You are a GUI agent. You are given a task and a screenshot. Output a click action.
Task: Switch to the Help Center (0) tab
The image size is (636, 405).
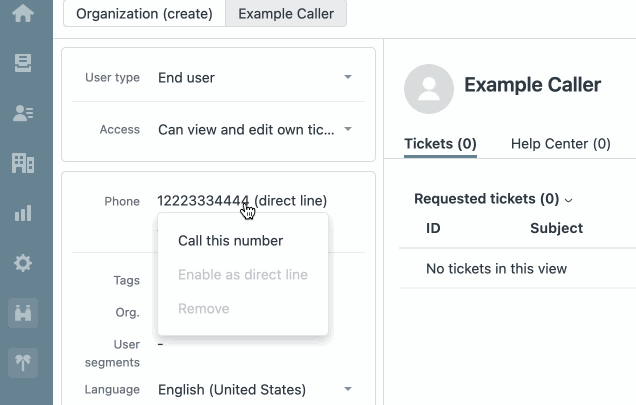[560, 144]
